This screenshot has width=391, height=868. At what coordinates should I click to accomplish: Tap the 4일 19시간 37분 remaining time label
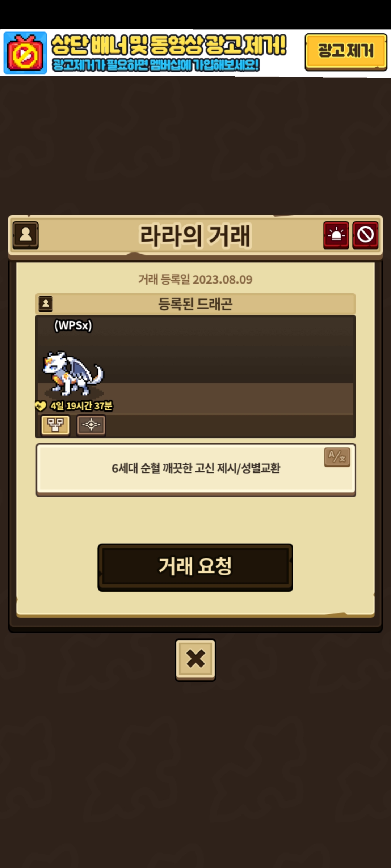click(x=81, y=406)
